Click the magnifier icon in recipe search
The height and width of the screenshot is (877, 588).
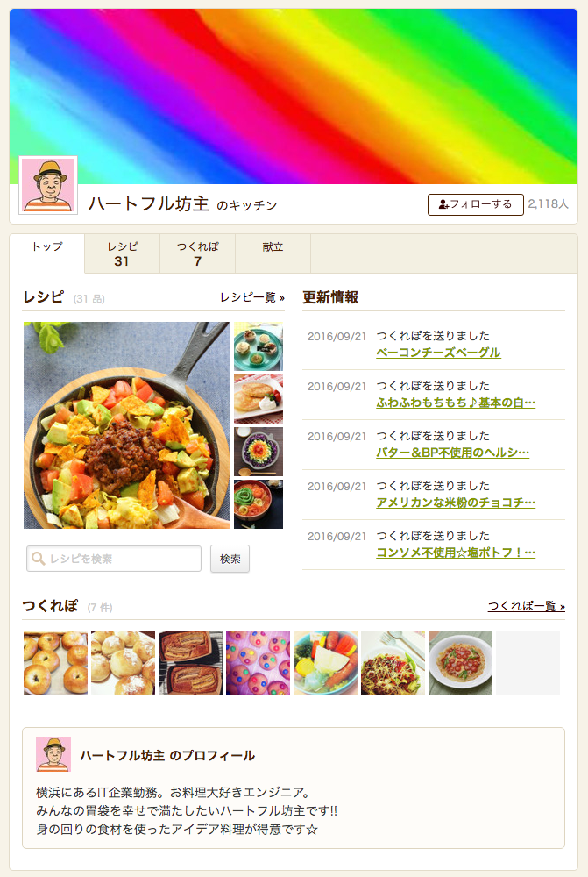38,559
